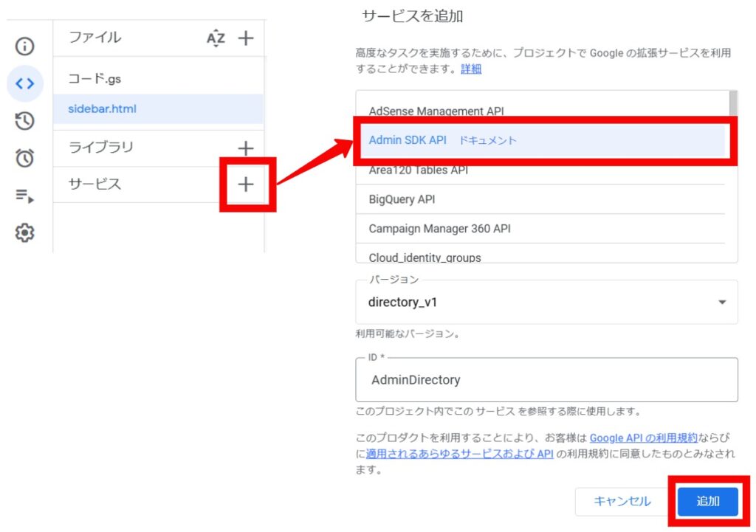Image resolution: width=756 pixels, height=532 pixels.
Task: Click the キャンセル button
Action: tap(622, 501)
